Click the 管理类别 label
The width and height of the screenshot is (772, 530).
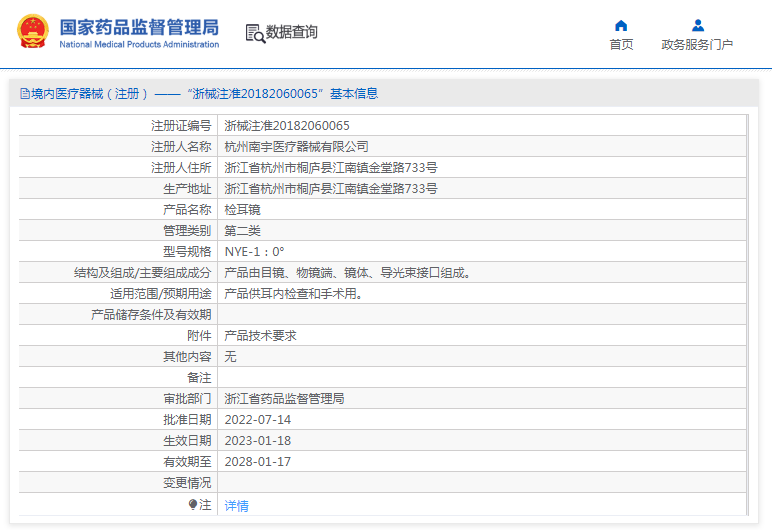[x=187, y=231]
